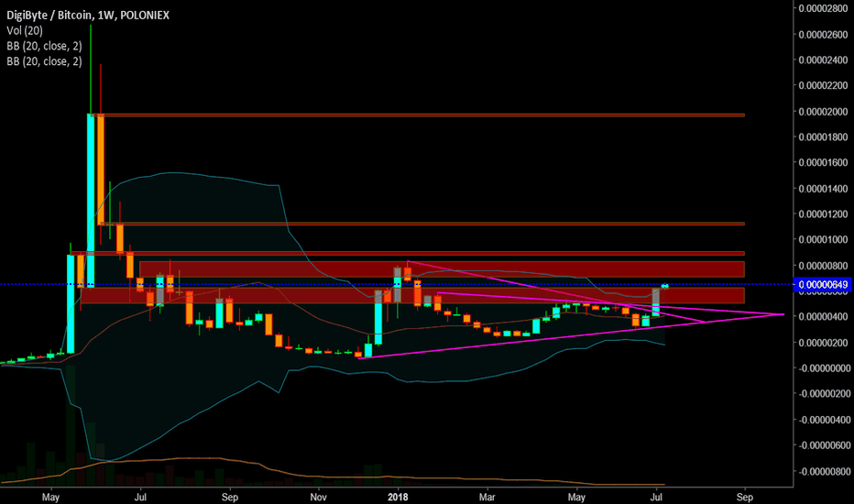This screenshot has height=504, width=854.
Task: Select the lower red support zone near 0.00000550
Action: [x=412, y=295]
